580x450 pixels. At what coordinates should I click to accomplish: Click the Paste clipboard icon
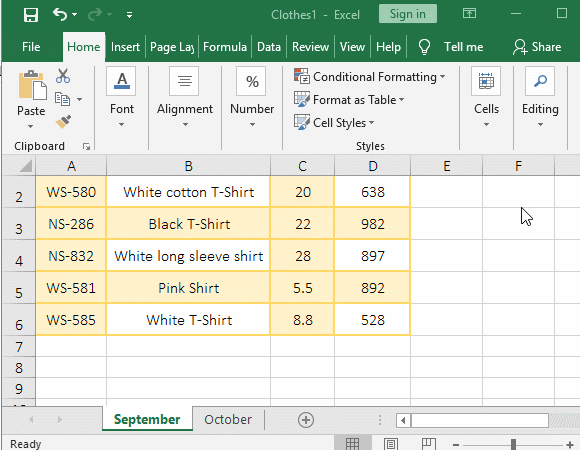[32, 85]
